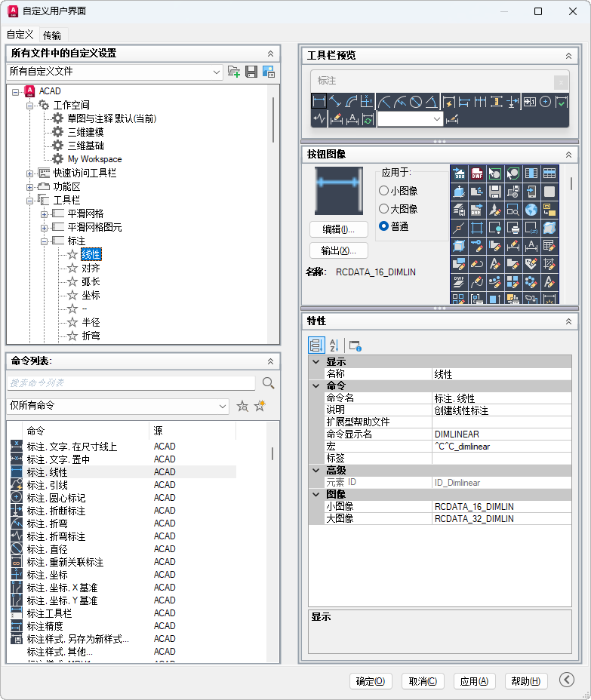Select the 大图像 radio button
591x700 pixels.
pyautogui.click(x=383, y=208)
